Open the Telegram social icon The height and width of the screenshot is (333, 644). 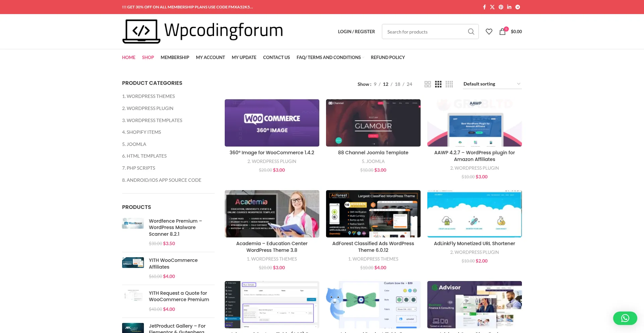coord(518,7)
